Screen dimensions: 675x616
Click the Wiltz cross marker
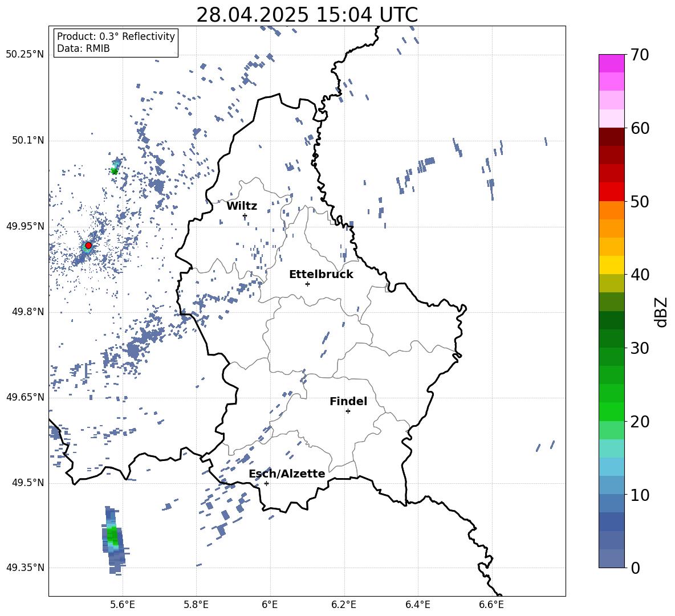tap(245, 215)
